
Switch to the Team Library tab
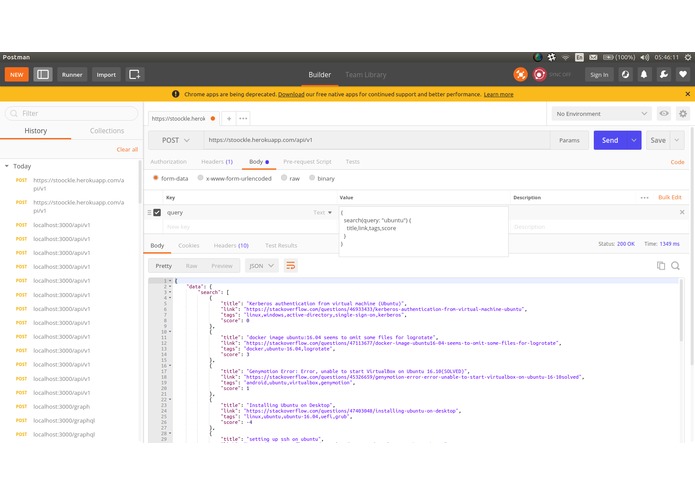pos(366,74)
